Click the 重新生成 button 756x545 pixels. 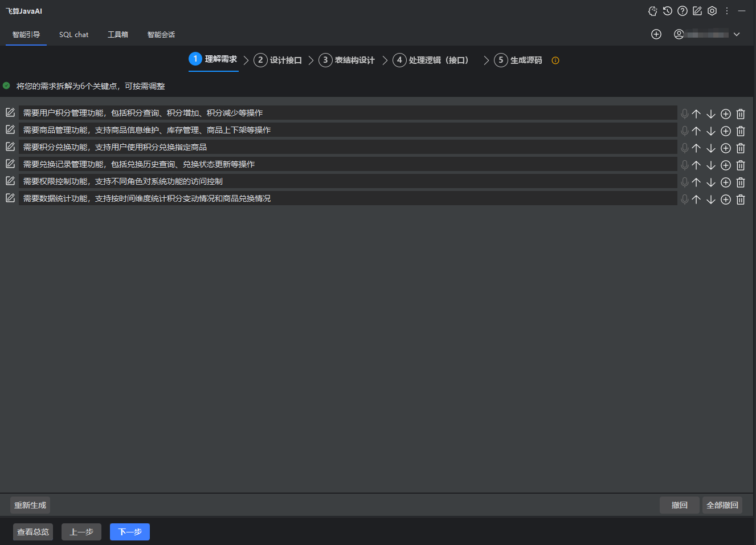tap(30, 505)
